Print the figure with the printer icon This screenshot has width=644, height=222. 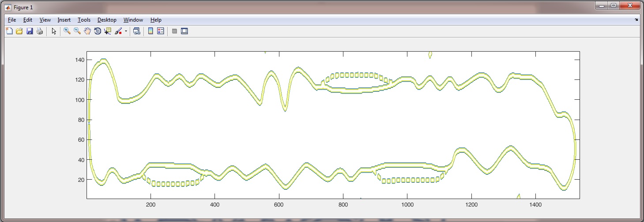[x=40, y=31]
